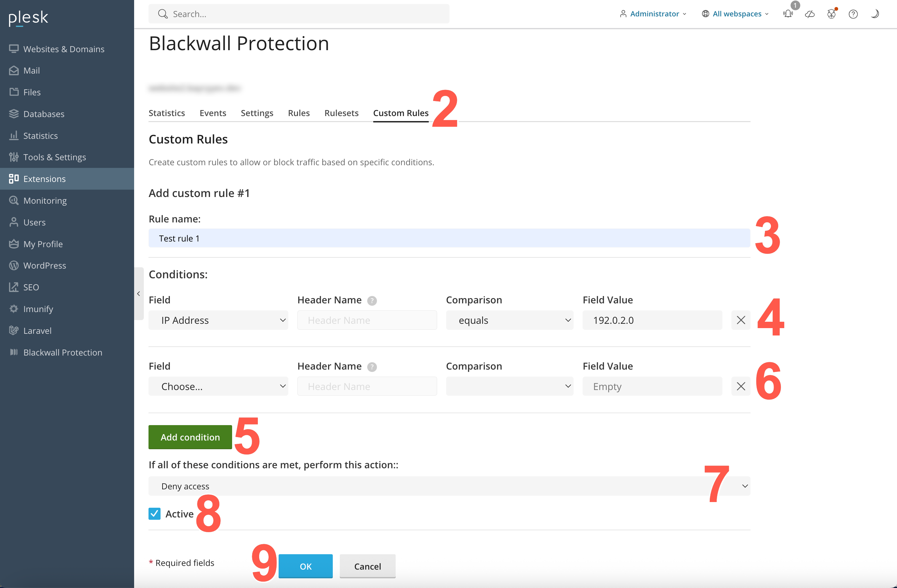
Task: Click the second Header Name input
Action: pos(367,386)
